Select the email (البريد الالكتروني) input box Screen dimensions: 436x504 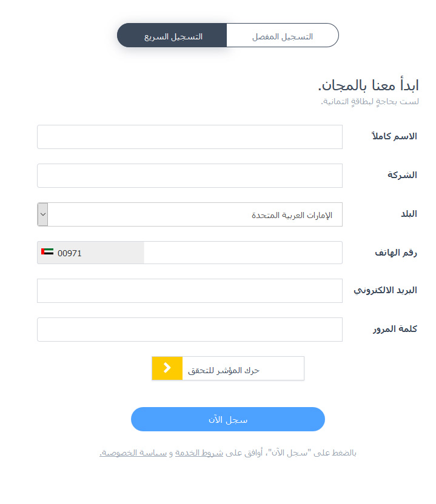pos(189,291)
